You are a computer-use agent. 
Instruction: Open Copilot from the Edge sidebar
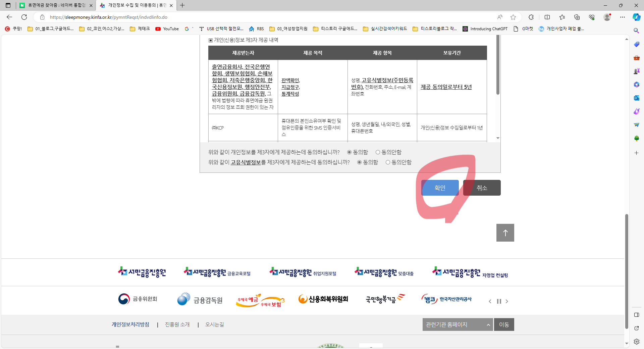[636, 17]
